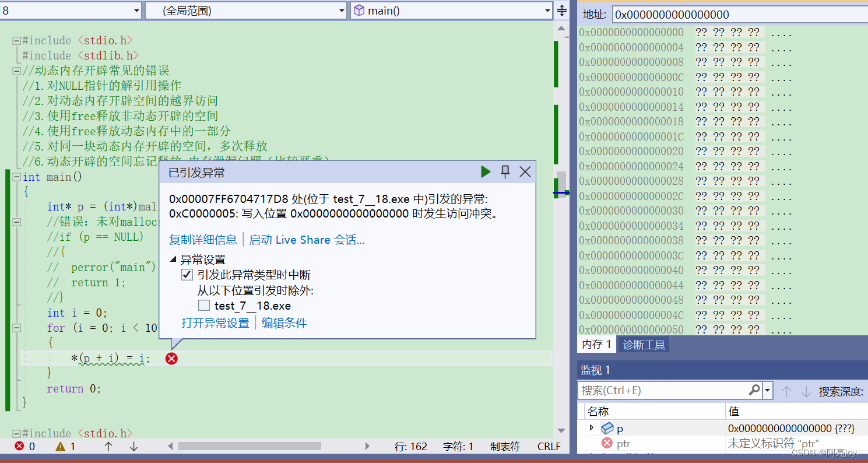Screen dimensions: 868x463
Task: Click the yellow warning count icon in the status bar
Action: [61, 446]
